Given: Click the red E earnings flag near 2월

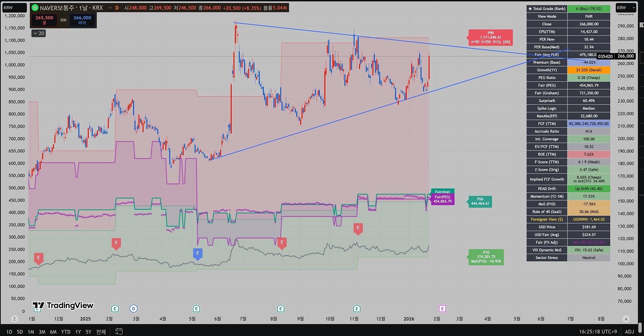Looking at the screenshot, I should pyautogui.click(x=116, y=243).
